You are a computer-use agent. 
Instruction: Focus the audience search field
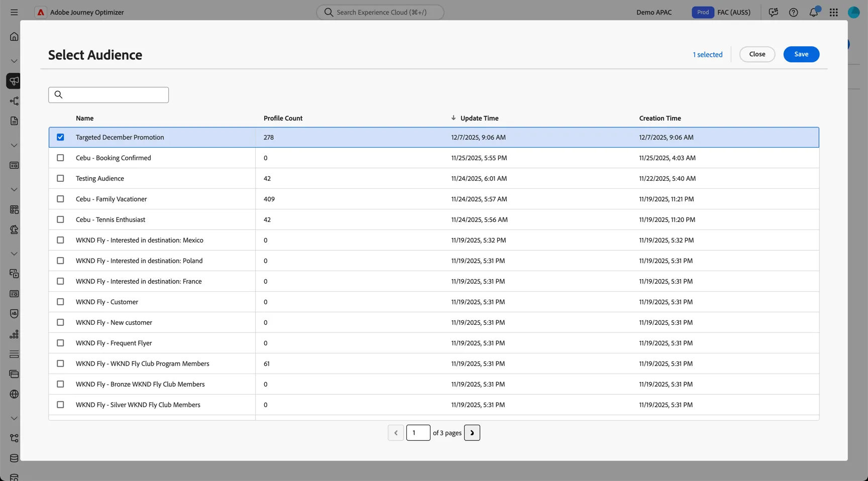click(x=108, y=95)
